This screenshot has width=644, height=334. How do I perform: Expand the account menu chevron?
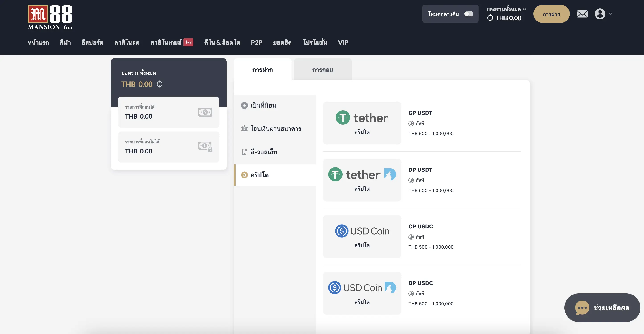tap(611, 14)
